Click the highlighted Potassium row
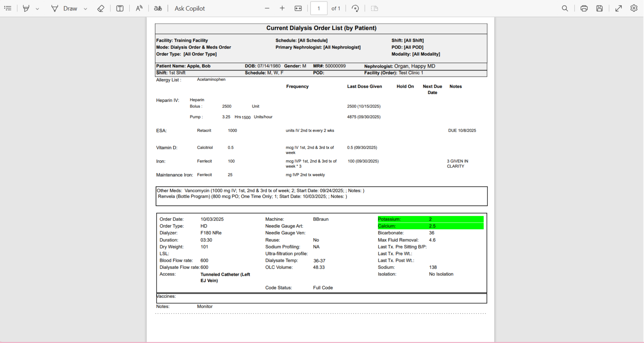 (x=430, y=219)
